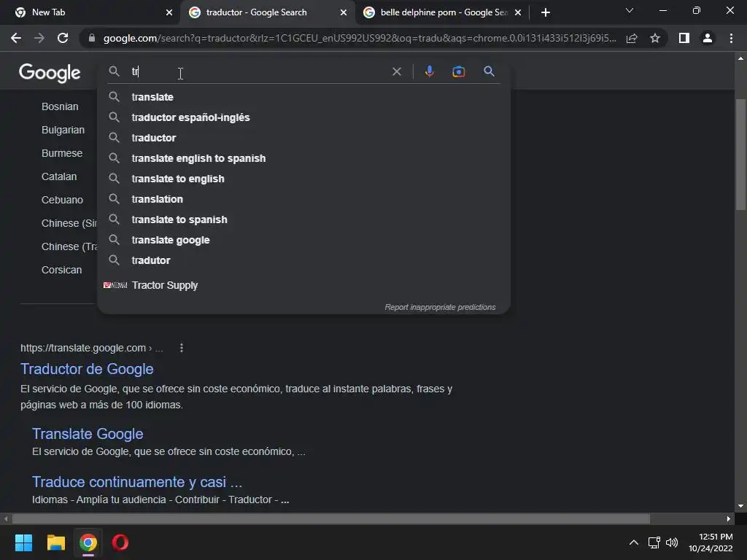Screen dimensions: 747x560
Task: Switch to the traductor Google Search tab
Action: click(x=267, y=12)
